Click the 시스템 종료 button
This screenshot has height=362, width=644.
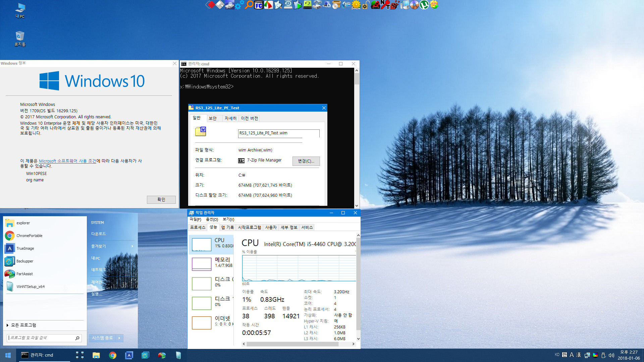click(103, 338)
